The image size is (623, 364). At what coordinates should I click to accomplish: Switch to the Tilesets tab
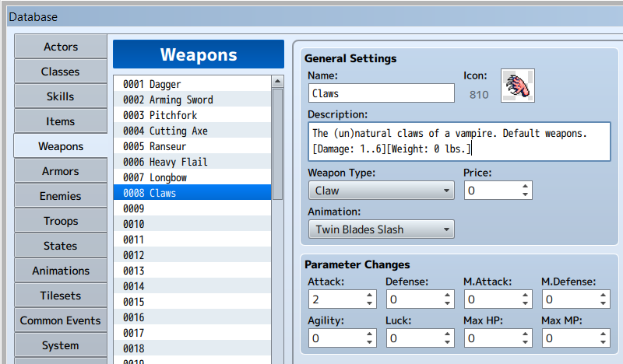61,296
